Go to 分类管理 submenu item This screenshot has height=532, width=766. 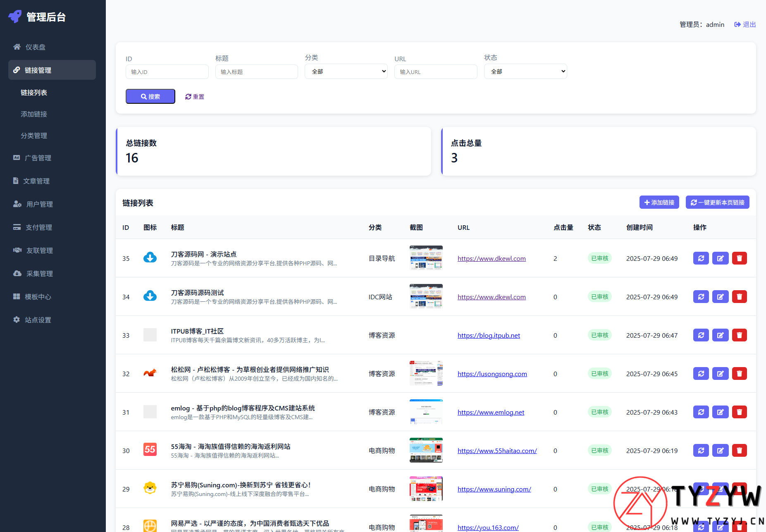pyautogui.click(x=34, y=136)
